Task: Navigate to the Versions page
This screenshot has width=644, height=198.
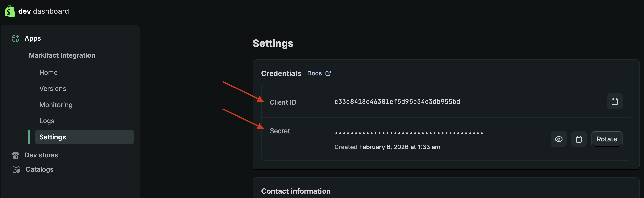Action: pyautogui.click(x=53, y=88)
